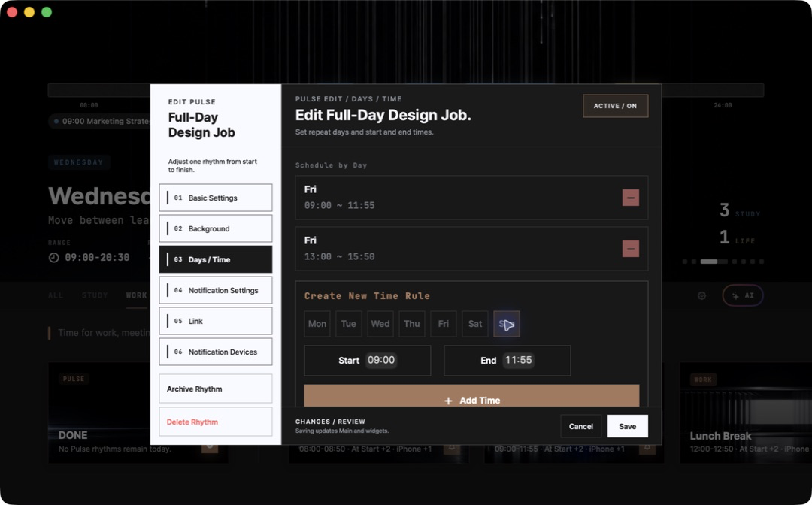This screenshot has height=505, width=812.
Task: Go to the 02 Background step
Action: pyautogui.click(x=216, y=228)
